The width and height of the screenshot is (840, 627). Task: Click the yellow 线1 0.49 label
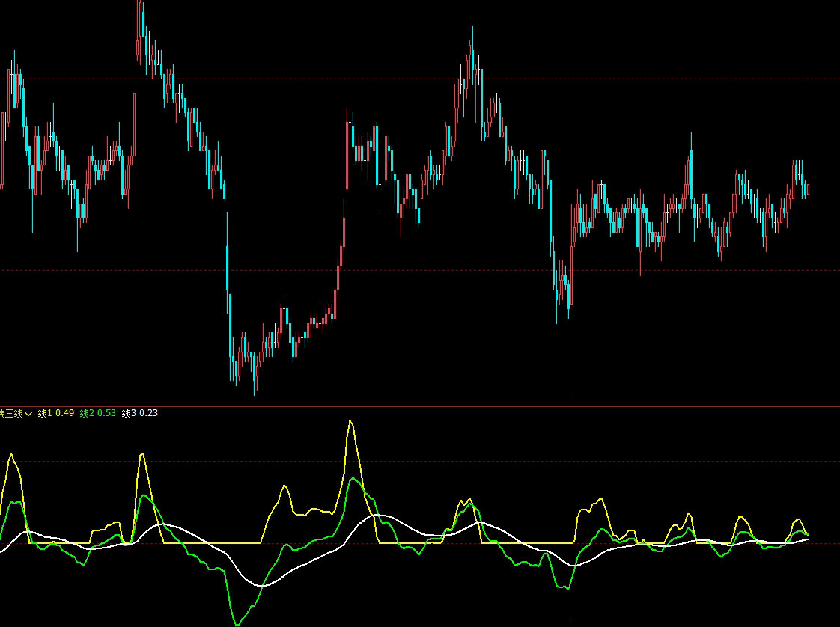[55, 413]
